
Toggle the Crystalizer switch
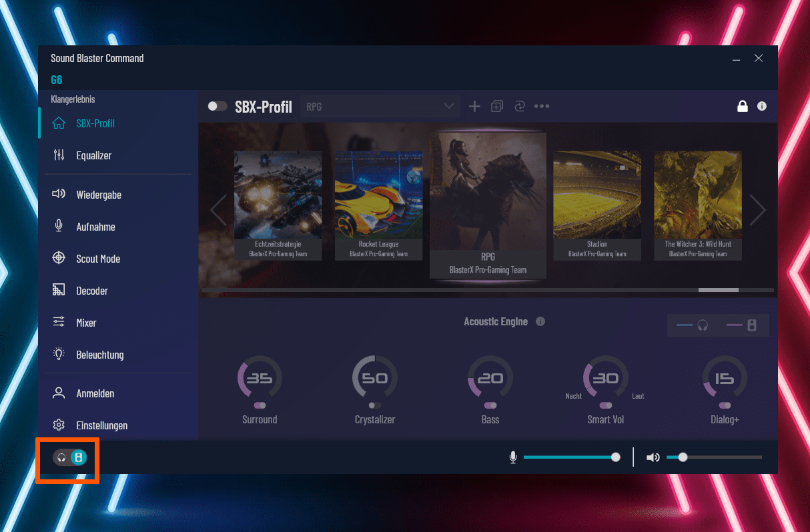pyautogui.click(x=375, y=405)
